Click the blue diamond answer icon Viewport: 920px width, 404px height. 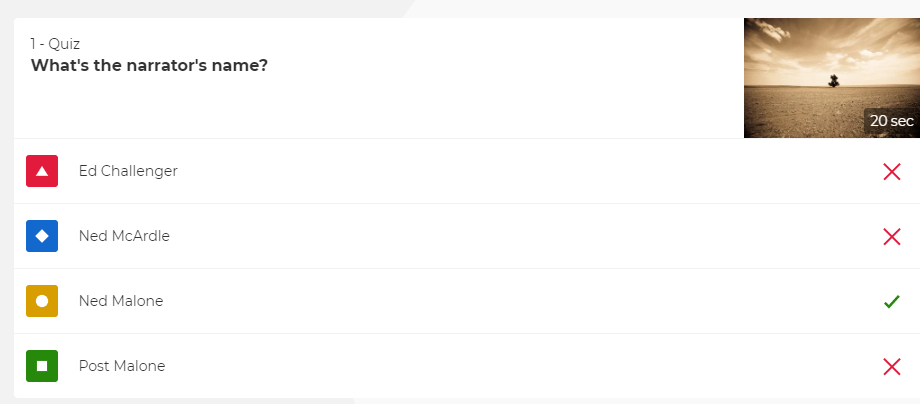42,236
